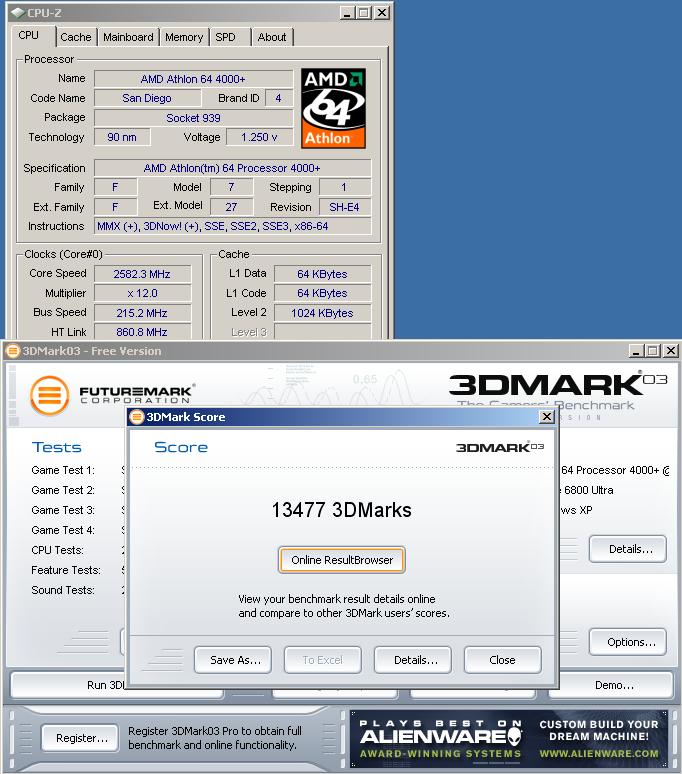Select the CPU tab in CPU-Z
Screen dimensions: 682x774
(x=29, y=36)
